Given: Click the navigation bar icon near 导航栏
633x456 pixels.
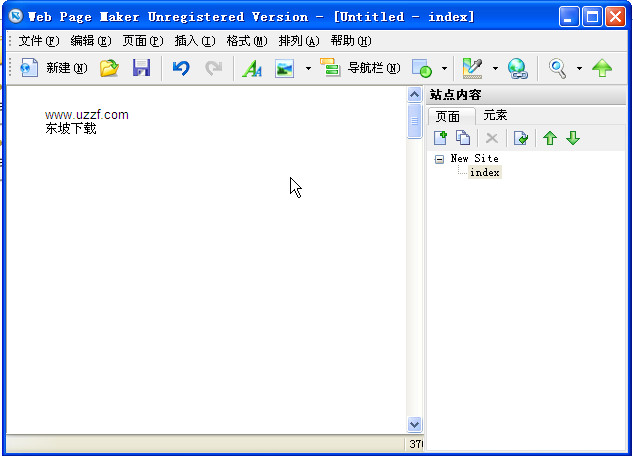Looking at the screenshot, I should point(330,67).
